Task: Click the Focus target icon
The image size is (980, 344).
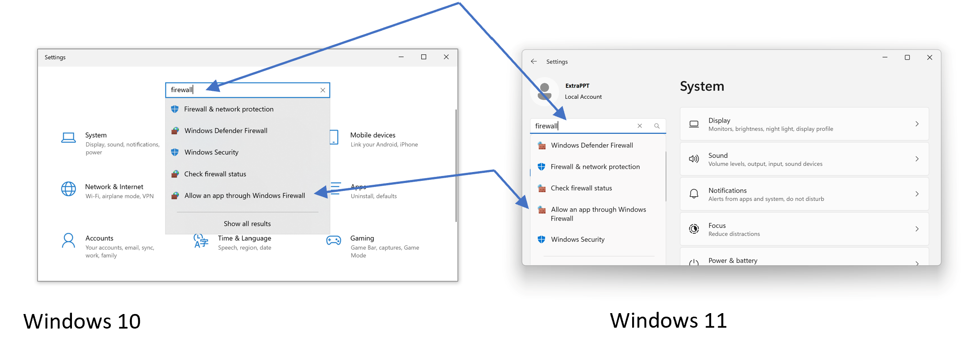Action: 694,228
